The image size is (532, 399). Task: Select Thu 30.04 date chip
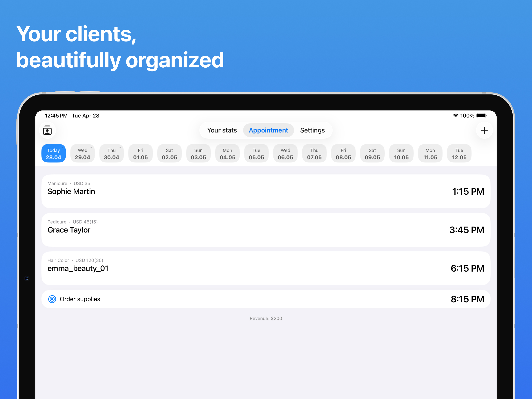coord(112,154)
